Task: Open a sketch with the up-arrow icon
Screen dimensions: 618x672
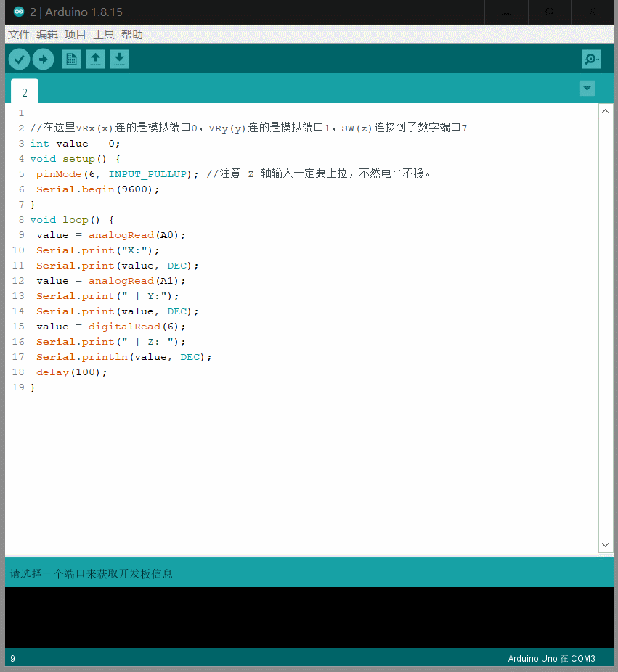Action: pos(96,59)
